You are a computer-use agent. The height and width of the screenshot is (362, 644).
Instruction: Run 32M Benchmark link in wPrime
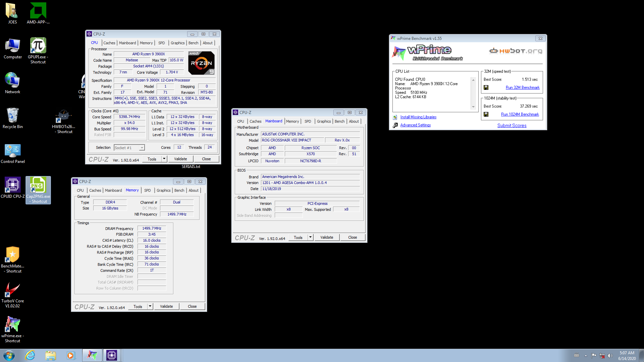(523, 87)
